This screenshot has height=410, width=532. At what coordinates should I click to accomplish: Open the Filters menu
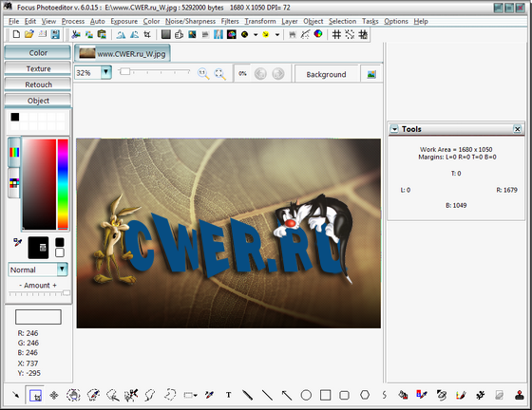[230, 21]
